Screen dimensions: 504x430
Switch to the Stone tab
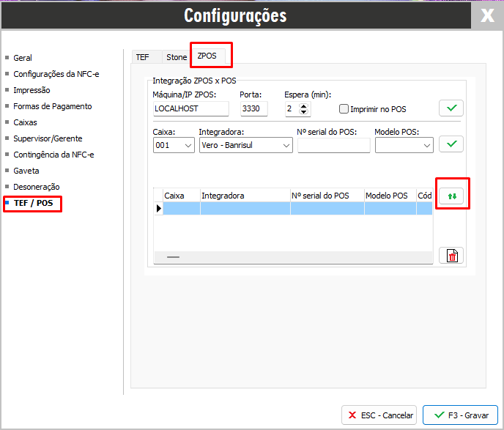(x=177, y=56)
